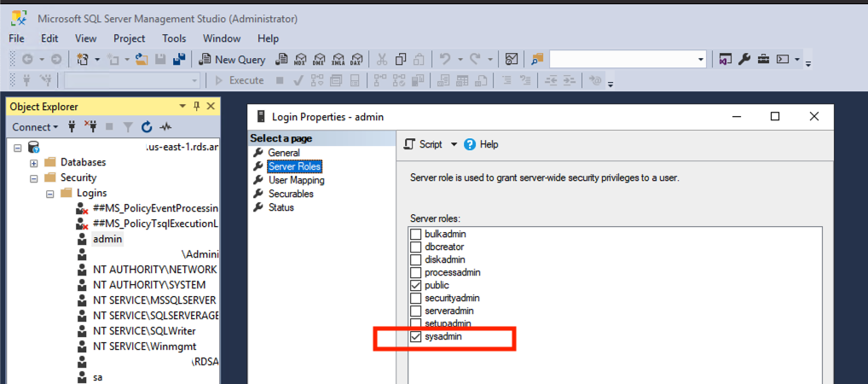The width and height of the screenshot is (868, 384).
Task: Check the bulkadmin server role
Action: [x=416, y=234]
